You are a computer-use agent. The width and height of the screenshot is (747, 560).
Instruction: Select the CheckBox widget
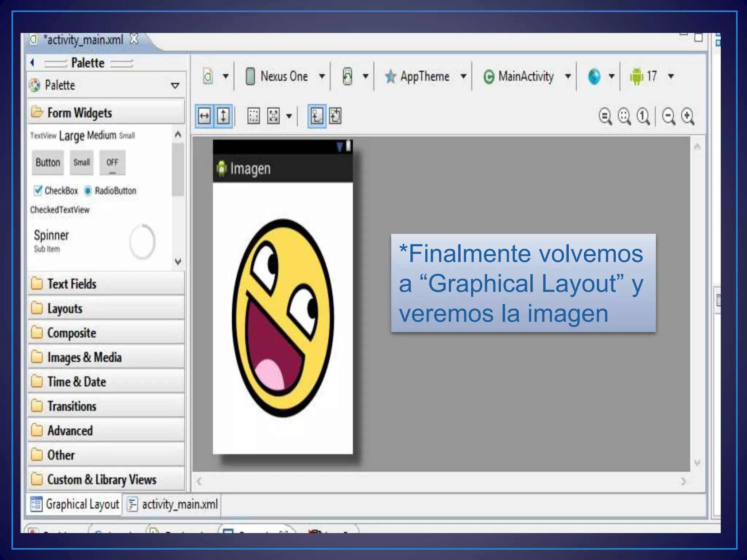[56, 191]
